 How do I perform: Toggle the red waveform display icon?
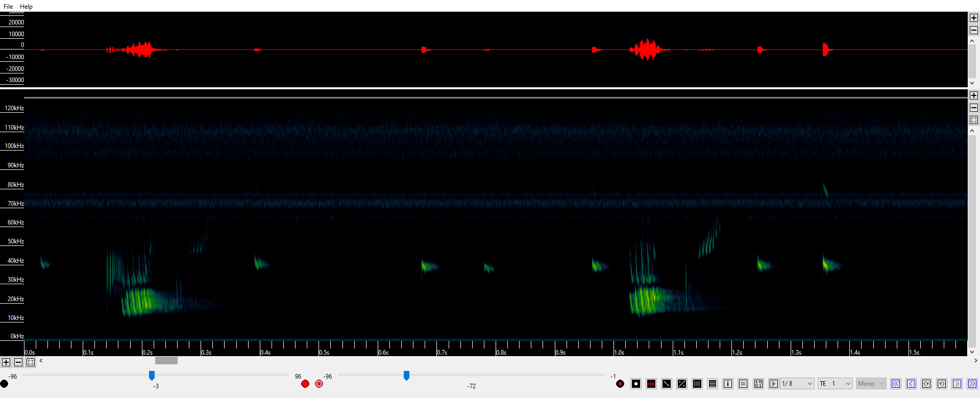click(651, 384)
